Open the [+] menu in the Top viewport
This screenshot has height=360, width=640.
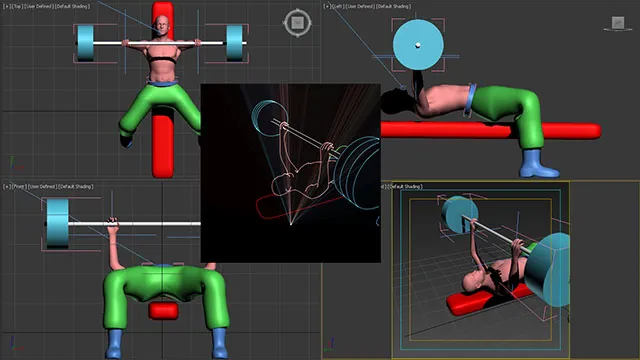(x=6, y=6)
